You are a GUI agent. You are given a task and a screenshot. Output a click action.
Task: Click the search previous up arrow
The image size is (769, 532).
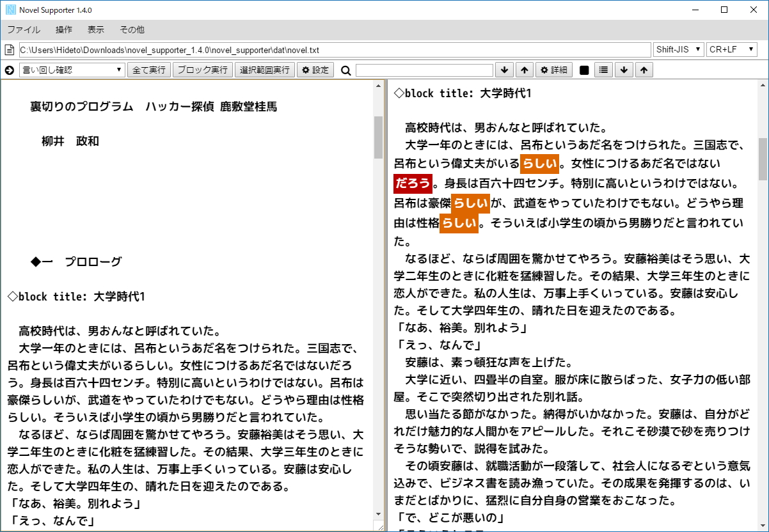click(524, 70)
